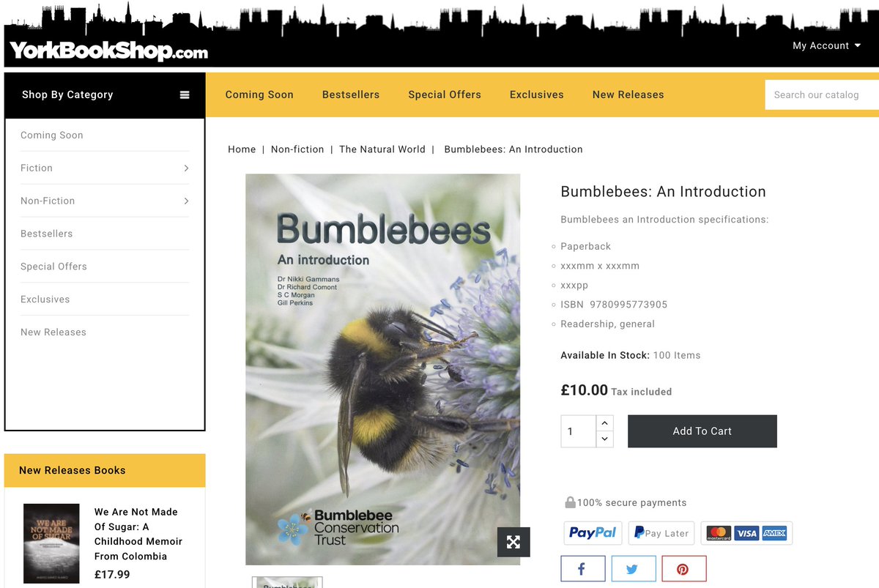Click the PayPal Pay Later badge
Viewport: 879px width, 588px height.
pos(661,533)
